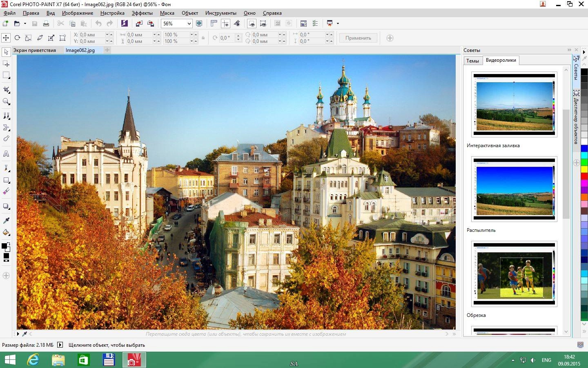Select the Mask Transform tool
Viewport: 588px width, 368px height.
[x=6, y=64]
